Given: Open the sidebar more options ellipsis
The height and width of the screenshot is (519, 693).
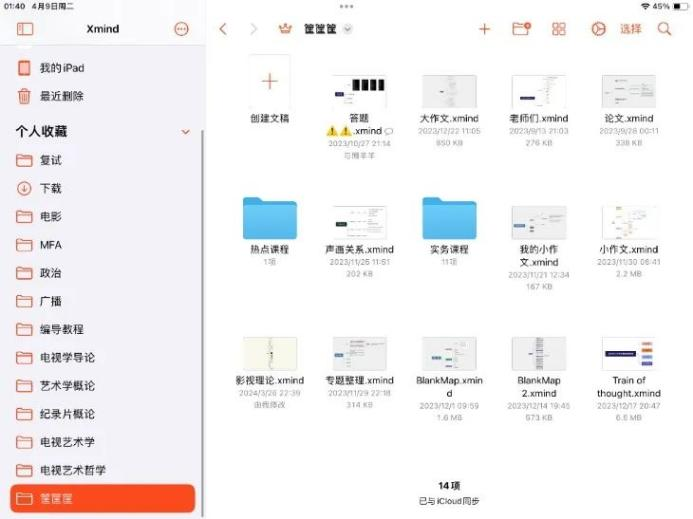Looking at the screenshot, I should pyautogui.click(x=181, y=29).
